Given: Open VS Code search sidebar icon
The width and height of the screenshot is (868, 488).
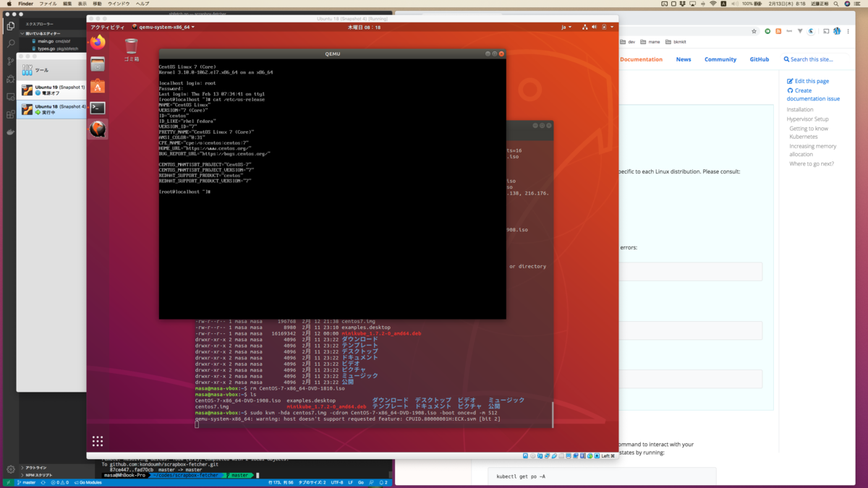Looking at the screenshot, I should (10, 43).
